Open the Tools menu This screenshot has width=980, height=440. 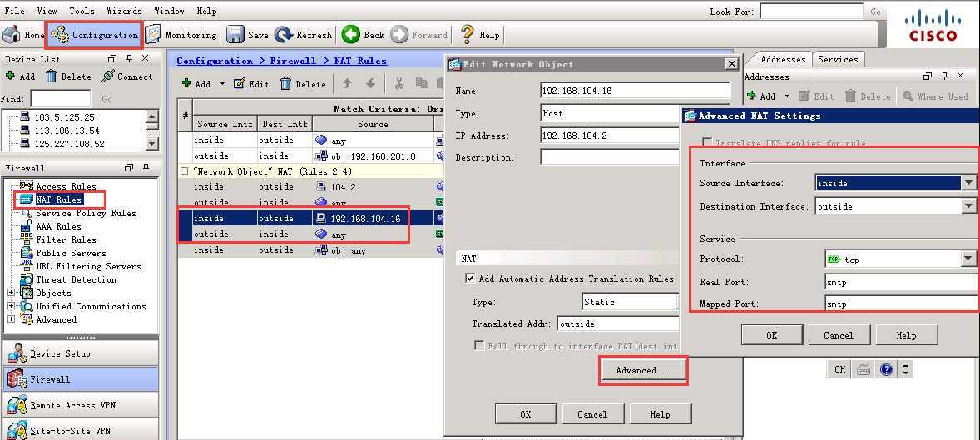[82, 11]
